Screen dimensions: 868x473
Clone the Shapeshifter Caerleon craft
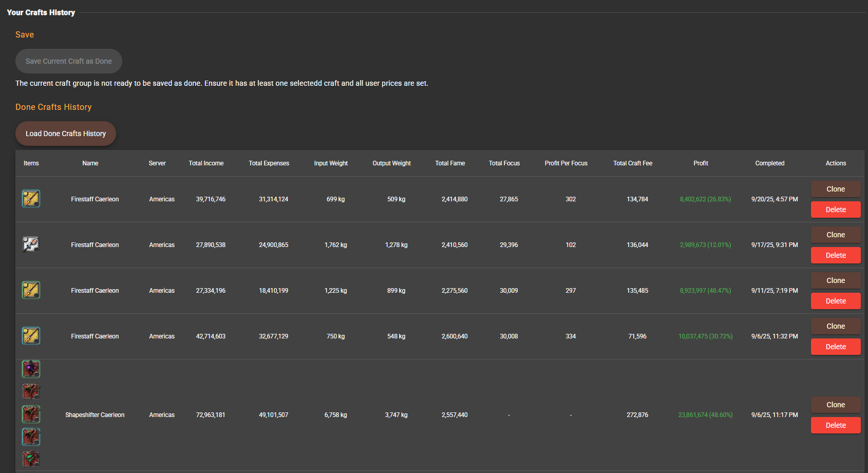835,405
